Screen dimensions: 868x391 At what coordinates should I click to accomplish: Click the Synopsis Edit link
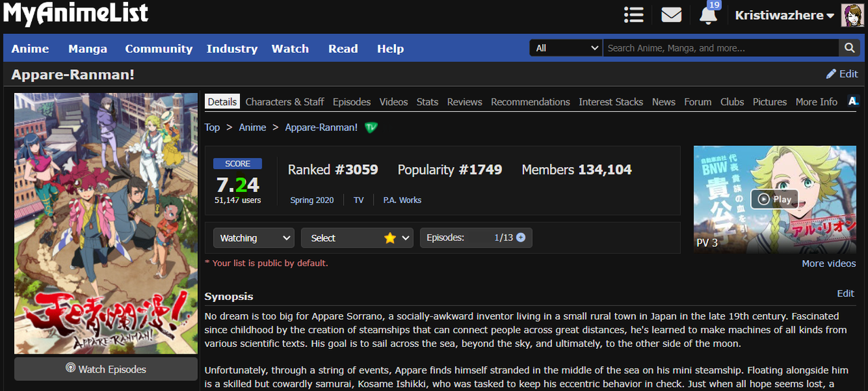tap(846, 293)
